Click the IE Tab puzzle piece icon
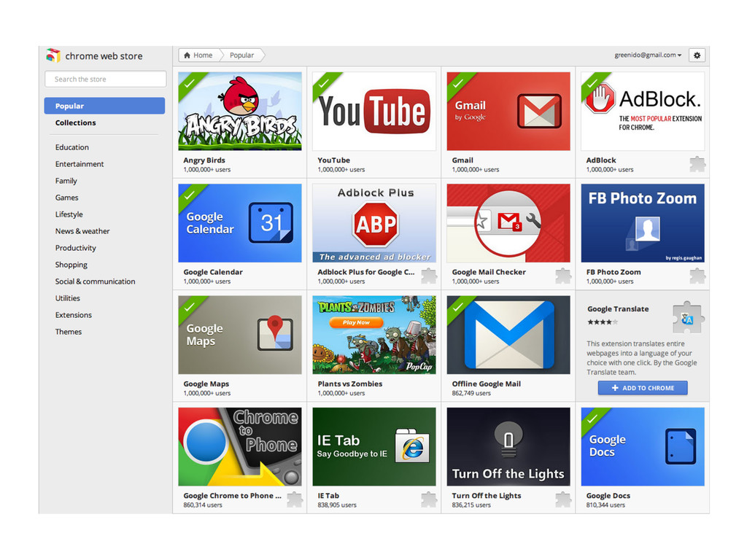 (429, 499)
